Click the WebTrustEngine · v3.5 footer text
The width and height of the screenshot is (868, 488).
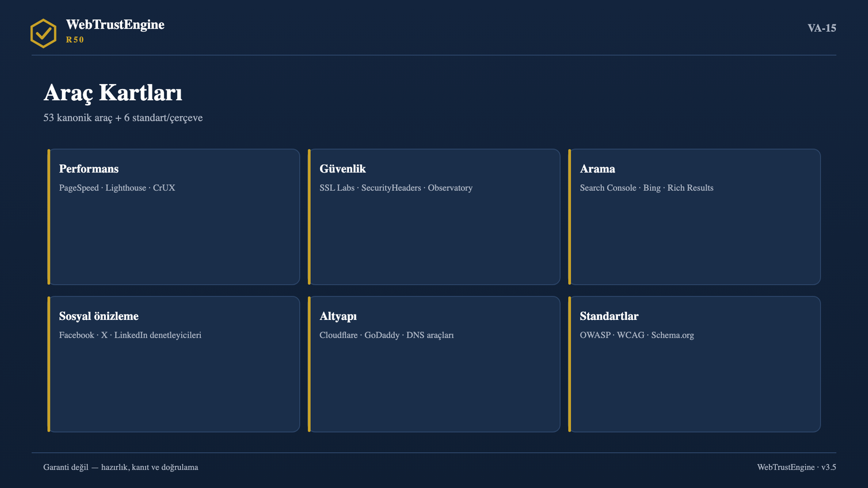pos(796,467)
